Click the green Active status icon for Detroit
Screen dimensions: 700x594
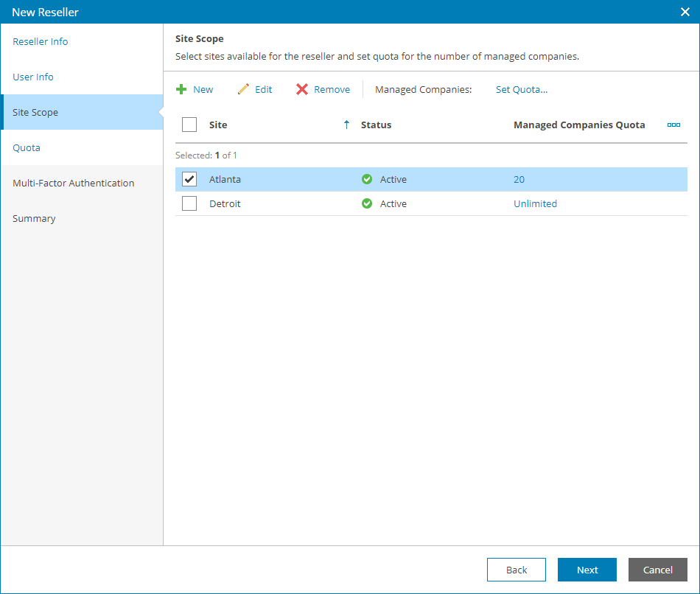click(367, 204)
